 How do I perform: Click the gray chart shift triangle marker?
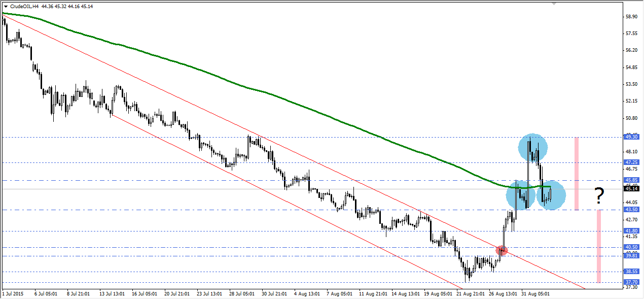tap(554, 4)
